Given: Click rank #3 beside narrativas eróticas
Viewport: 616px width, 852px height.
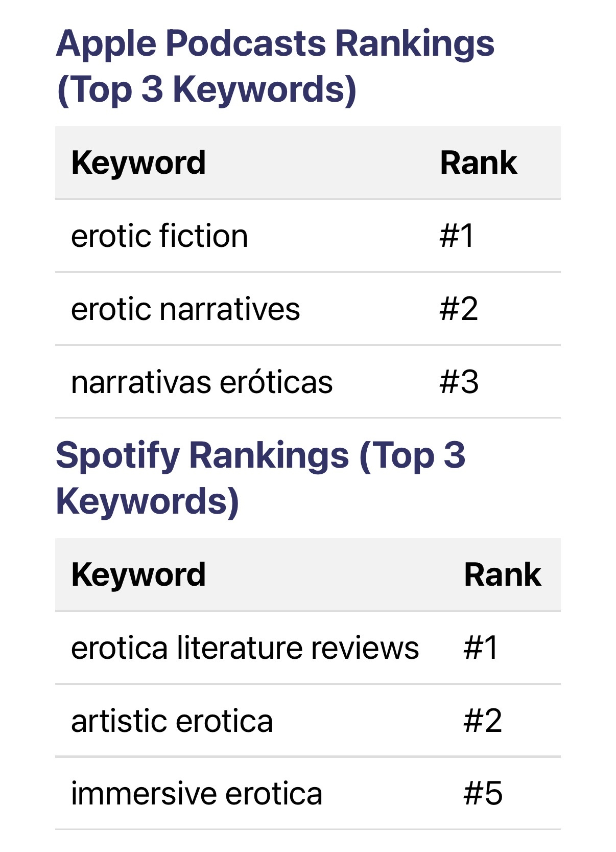Looking at the screenshot, I should [459, 382].
